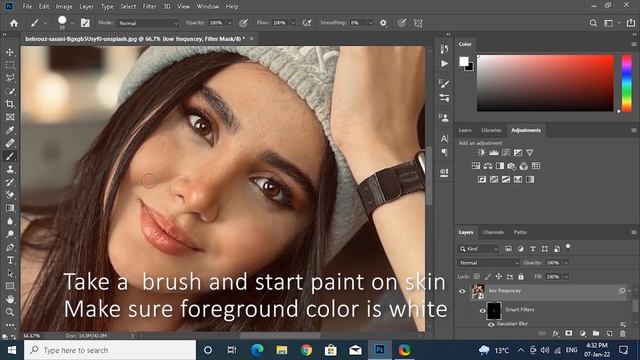Switch to the Paths tab
640x360 pixels.
pos(520,232)
